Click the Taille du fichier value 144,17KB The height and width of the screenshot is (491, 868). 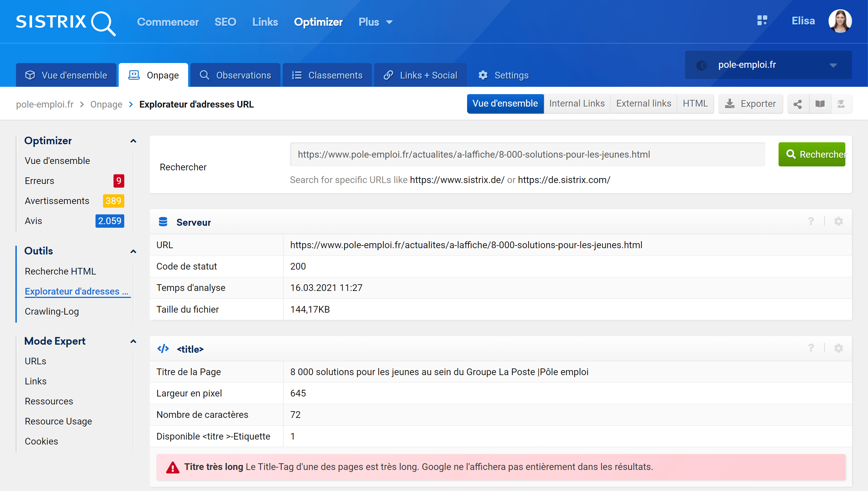coord(310,310)
